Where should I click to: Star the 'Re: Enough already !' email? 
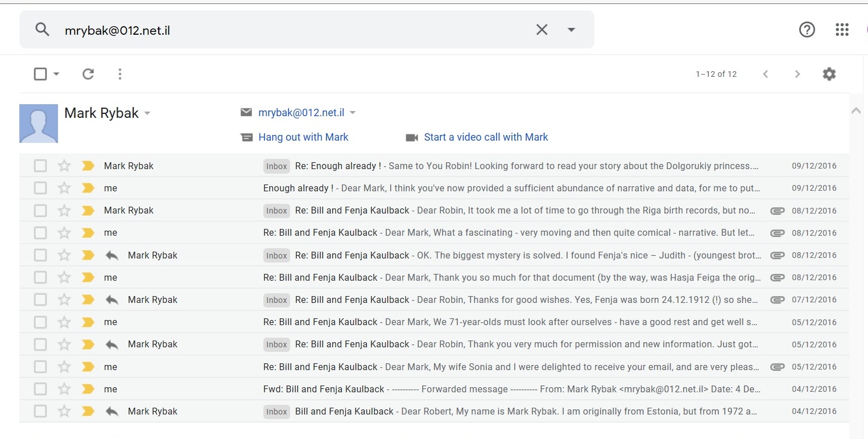64,166
